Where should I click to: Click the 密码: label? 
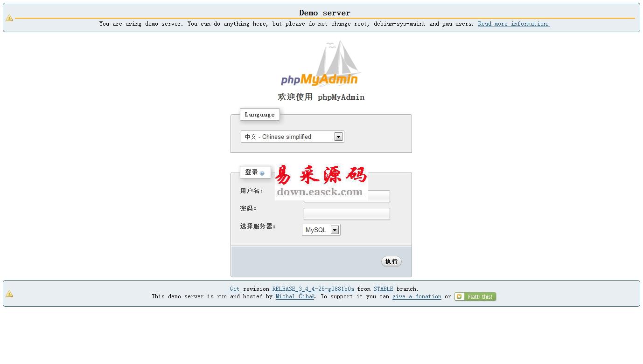coord(248,208)
